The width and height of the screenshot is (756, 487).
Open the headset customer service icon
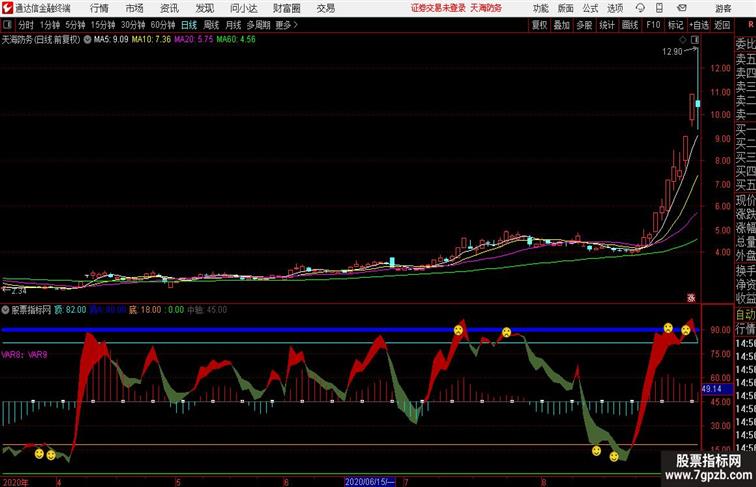coord(640,8)
